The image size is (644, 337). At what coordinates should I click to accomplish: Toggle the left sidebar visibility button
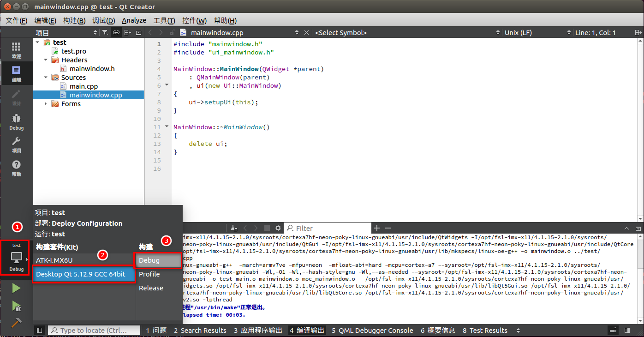(39, 330)
